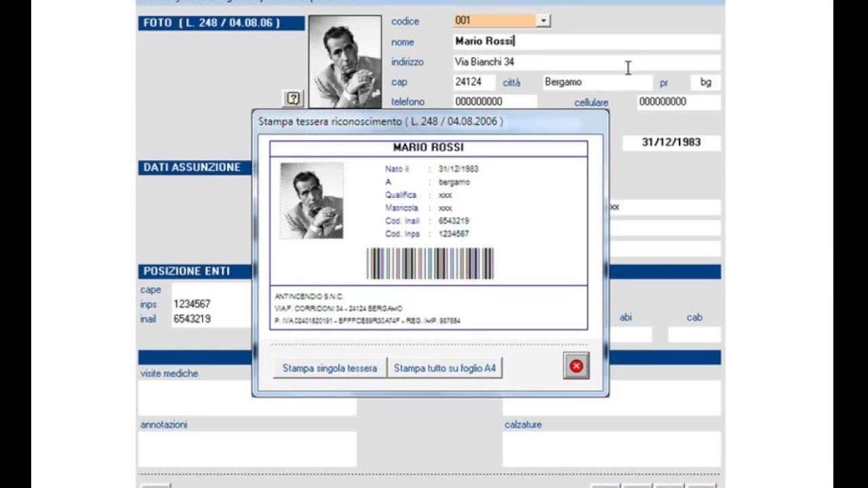Click the MARIO ROSSI card header

tap(429, 148)
